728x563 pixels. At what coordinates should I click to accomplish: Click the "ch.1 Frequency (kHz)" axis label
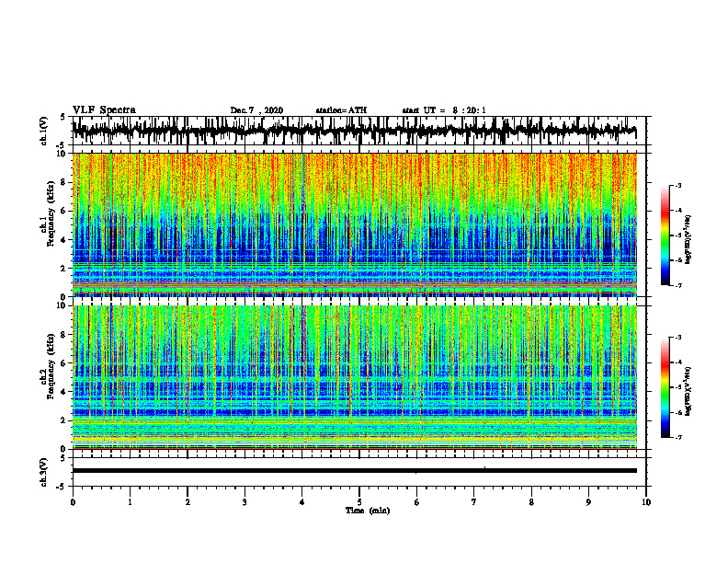pos(48,212)
